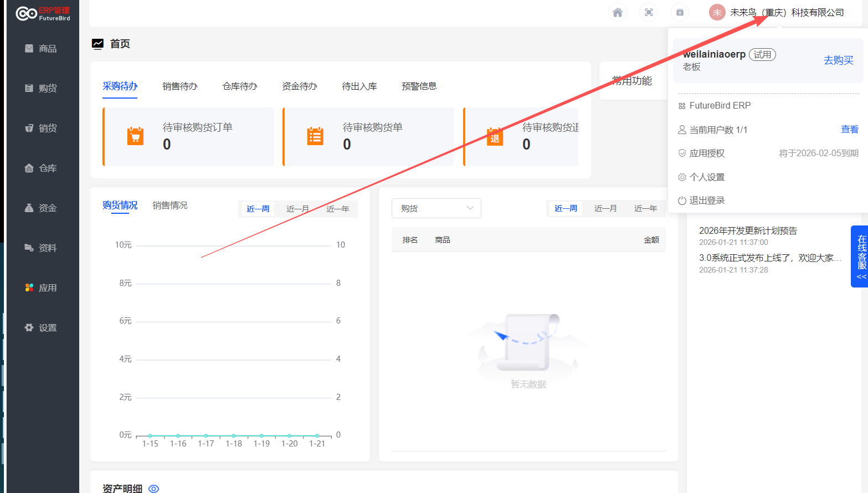Open the 仓库 sidebar section
Screen dimensions: 868x493
tap(42, 168)
